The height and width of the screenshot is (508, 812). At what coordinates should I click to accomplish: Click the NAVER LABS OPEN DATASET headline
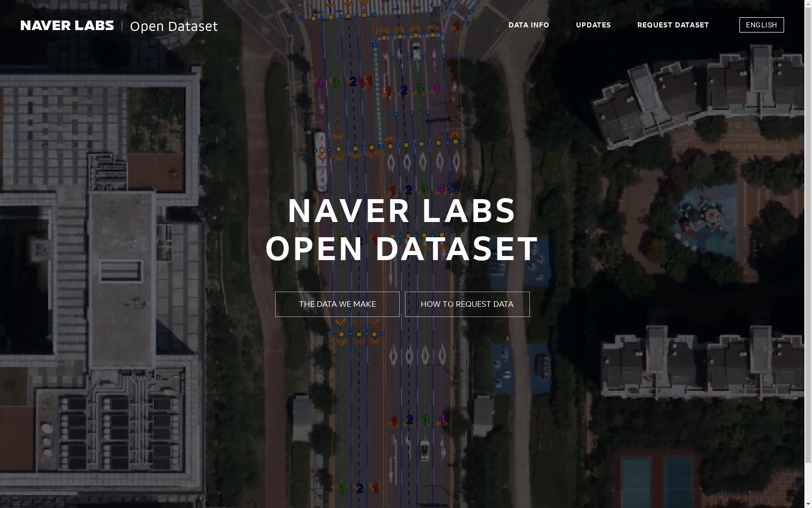pos(402,230)
